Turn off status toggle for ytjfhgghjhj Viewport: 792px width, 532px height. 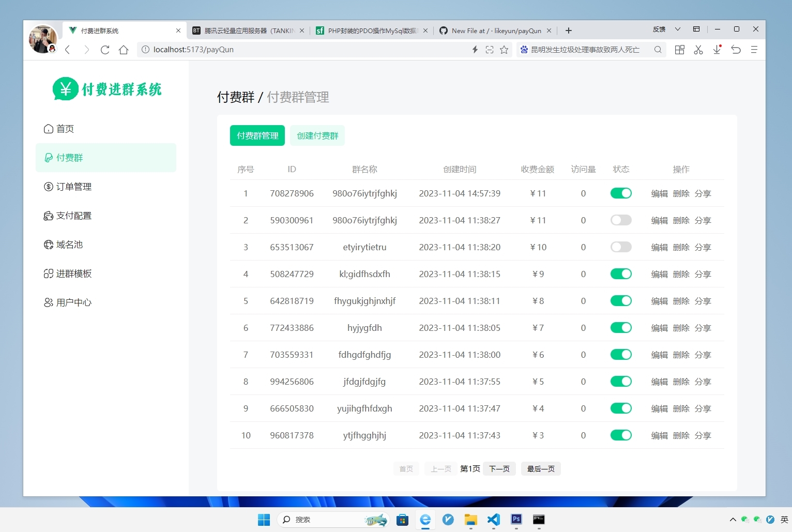(x=621, y=435)
